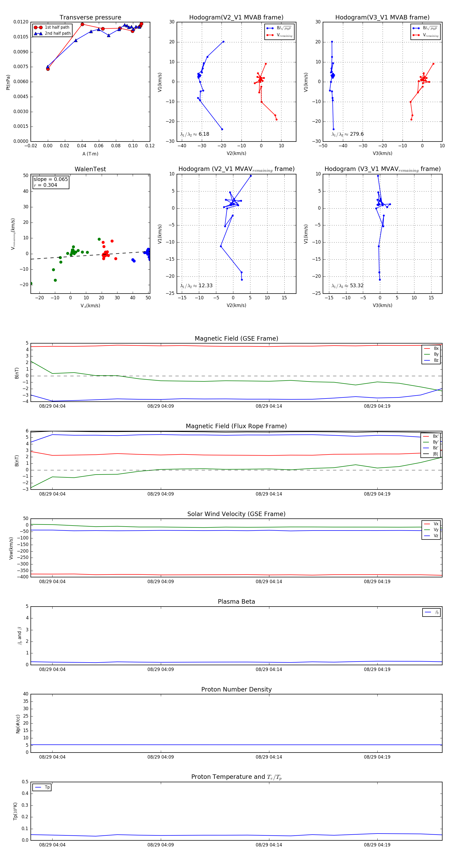473x868 pixels.
Task: Click the 'Tp' legend entry
Action: tap(42, 787)
